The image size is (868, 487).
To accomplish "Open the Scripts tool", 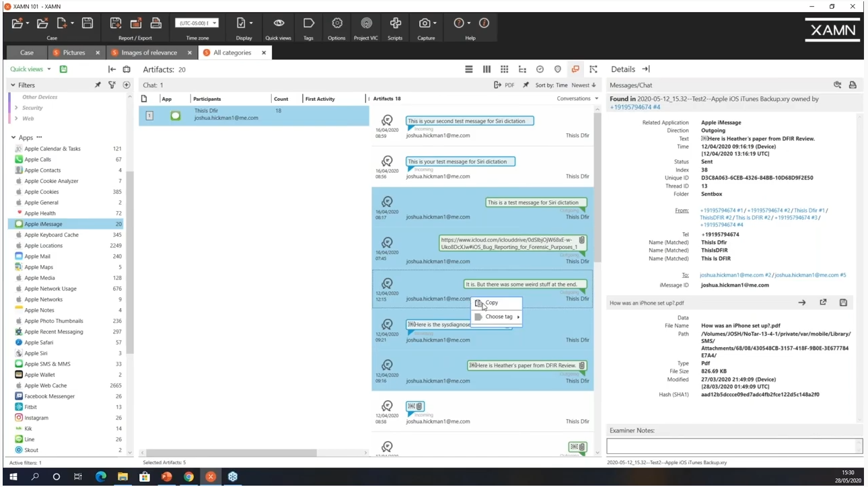I will (395, 24).
